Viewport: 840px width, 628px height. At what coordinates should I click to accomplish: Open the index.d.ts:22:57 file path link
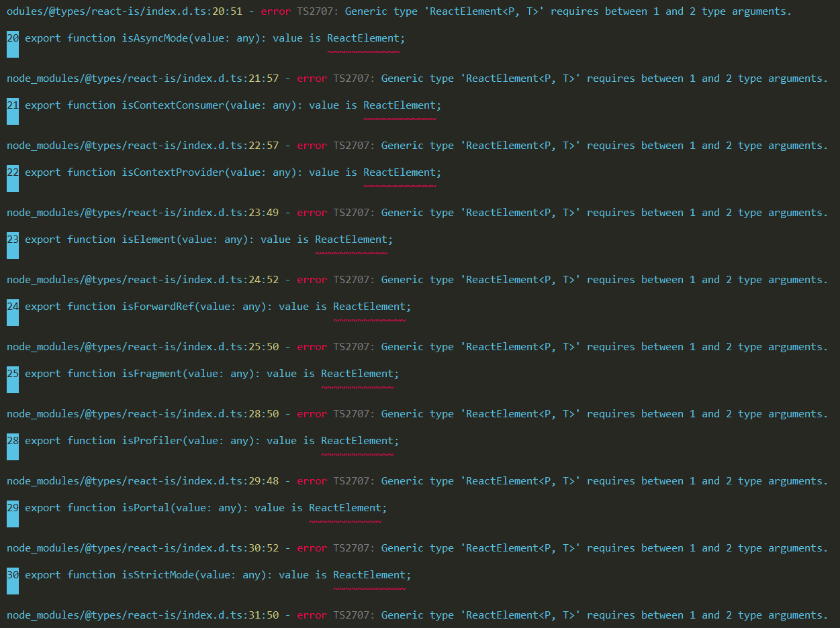pyautogui.click(x=142, y=146)
